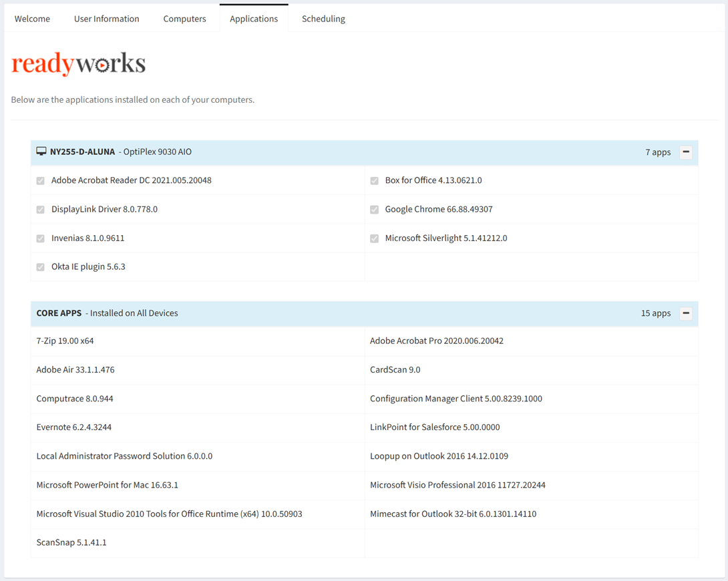
Task: Click the computer monitor icon beside NY255-D-ALUNA
Action: click(41, 152)
